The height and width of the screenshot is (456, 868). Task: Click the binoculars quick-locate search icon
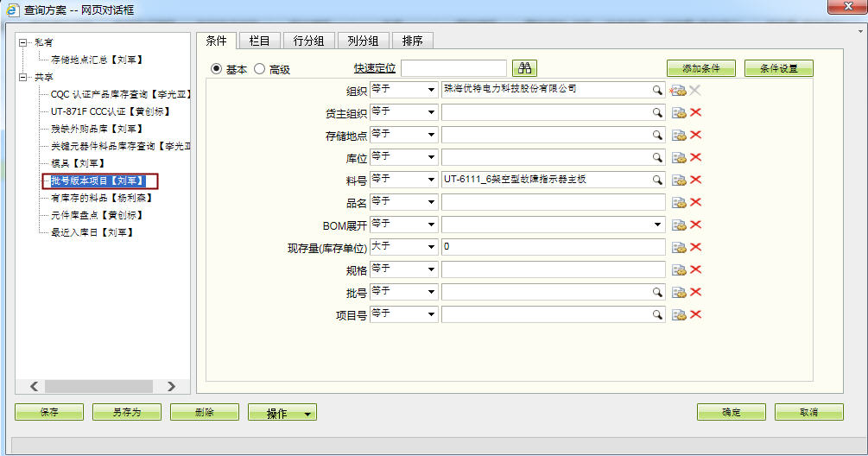[x=525, y=68]
